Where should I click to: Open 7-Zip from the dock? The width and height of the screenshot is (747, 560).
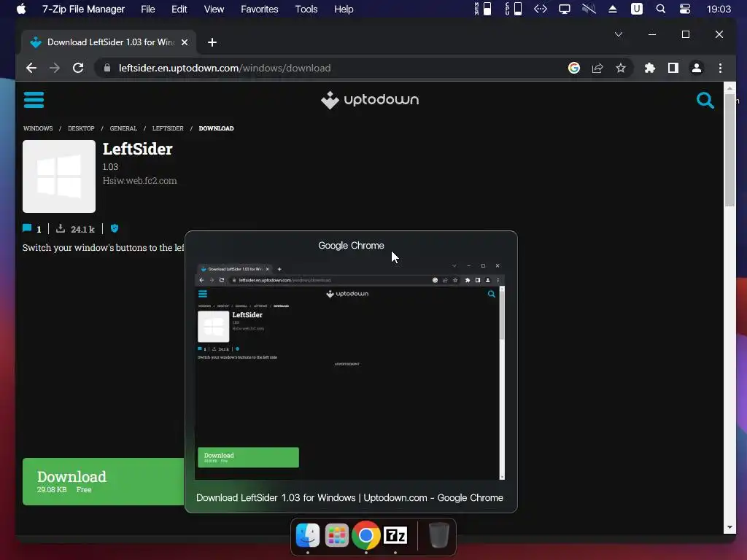(x=395, y=535)
